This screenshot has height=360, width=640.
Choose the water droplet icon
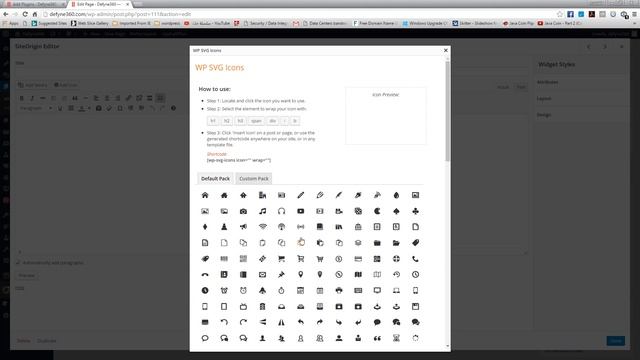[396, 195]
